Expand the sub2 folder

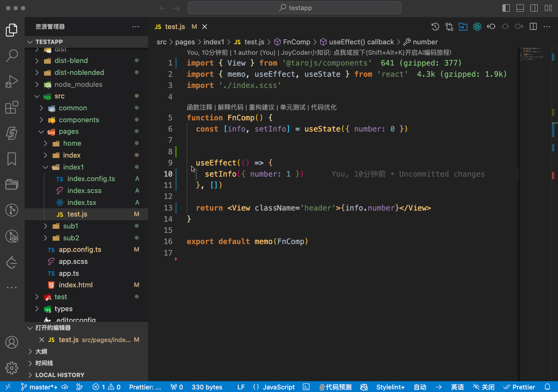(86, 238)
